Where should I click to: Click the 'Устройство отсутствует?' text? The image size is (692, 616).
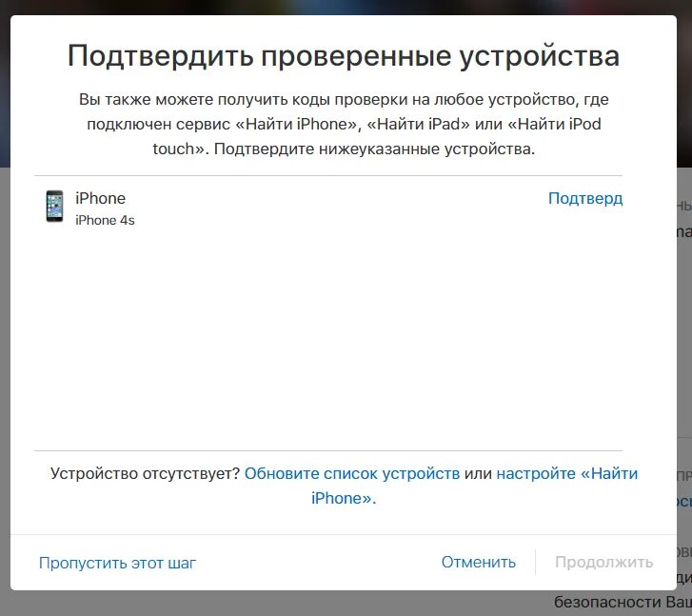click(145, 474)
